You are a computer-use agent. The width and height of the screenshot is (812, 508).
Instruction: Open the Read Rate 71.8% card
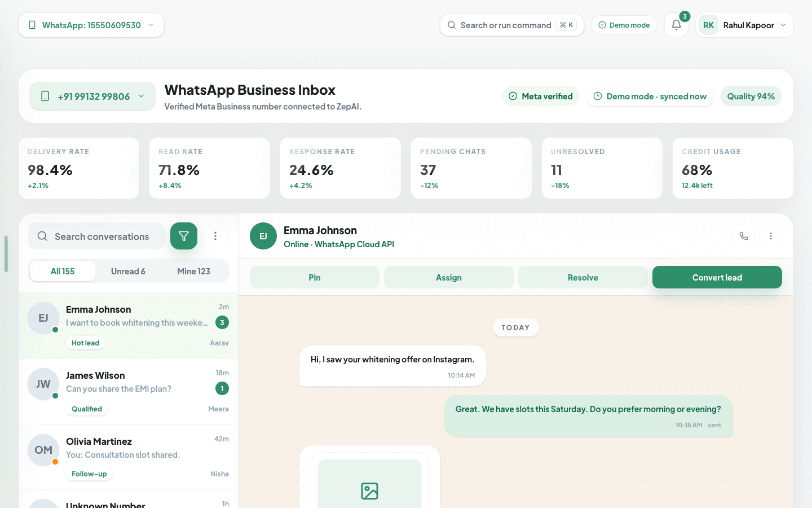coord(210,168)
